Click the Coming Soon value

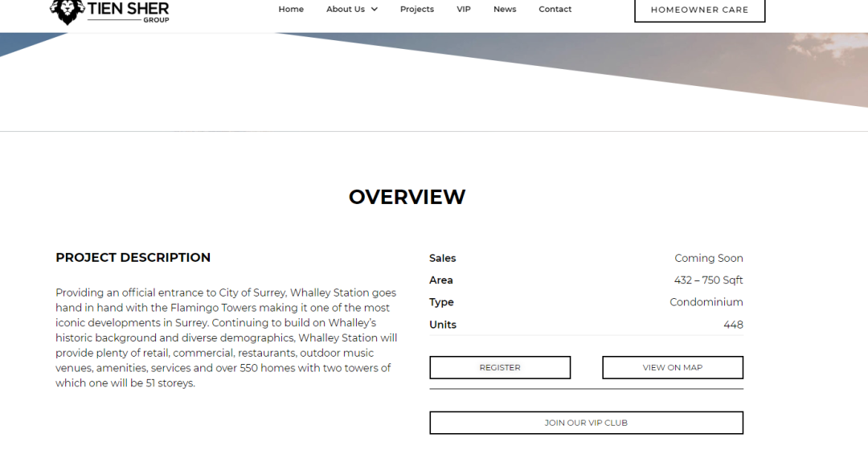(709, 258)
